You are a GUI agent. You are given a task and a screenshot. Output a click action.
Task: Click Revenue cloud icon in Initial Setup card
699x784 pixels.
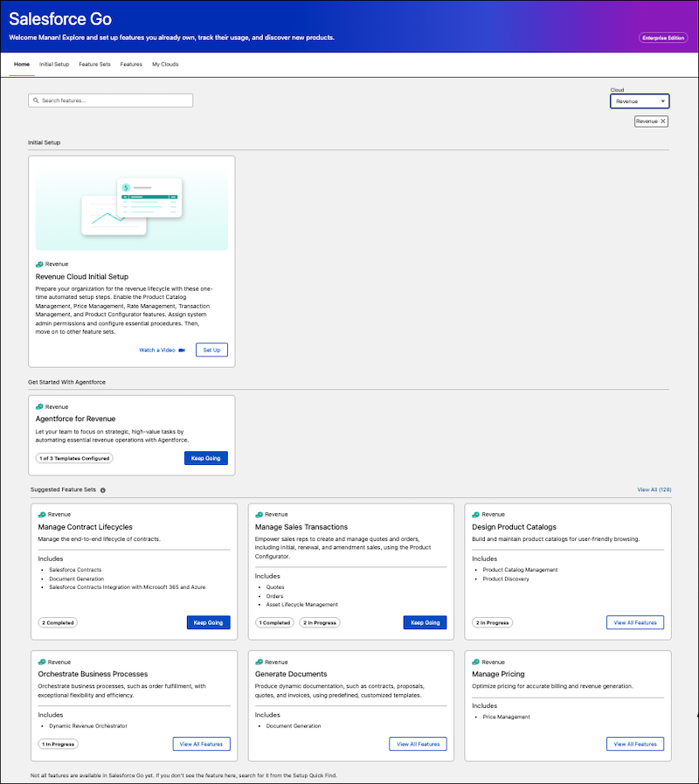[x=39, y=264]
